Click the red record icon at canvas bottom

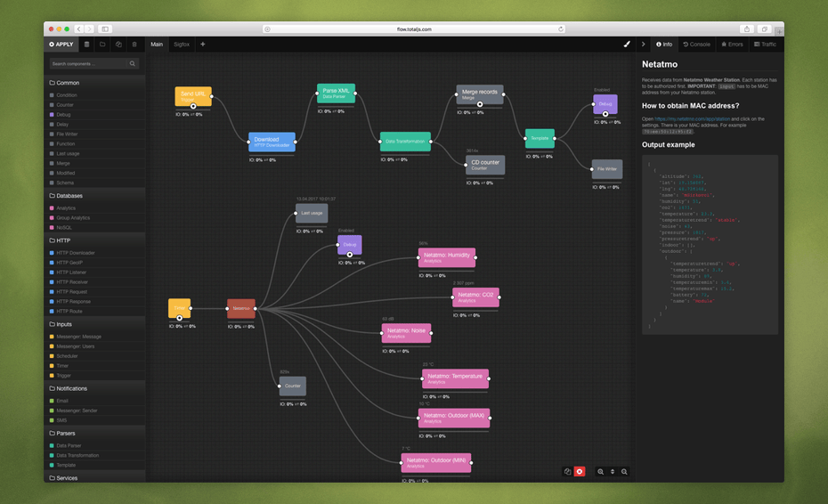pyautogui.click(x=580, y=472)
